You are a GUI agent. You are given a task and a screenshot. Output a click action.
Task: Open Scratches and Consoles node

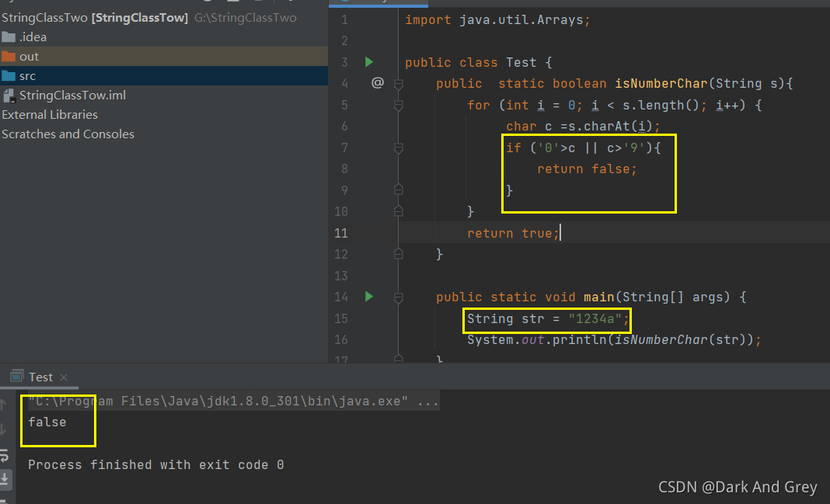pos(68,134)
